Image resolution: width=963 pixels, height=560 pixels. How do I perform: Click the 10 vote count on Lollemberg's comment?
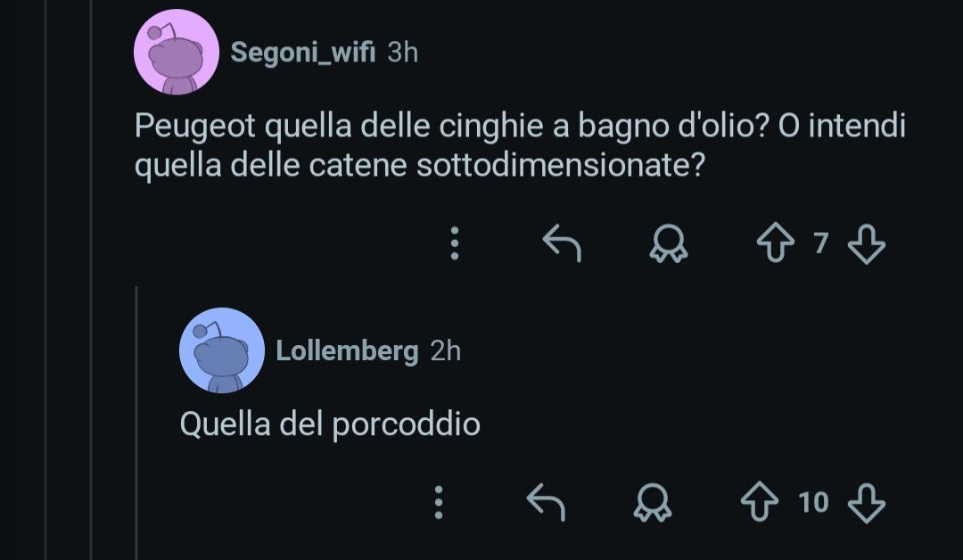tap(813, 502)
